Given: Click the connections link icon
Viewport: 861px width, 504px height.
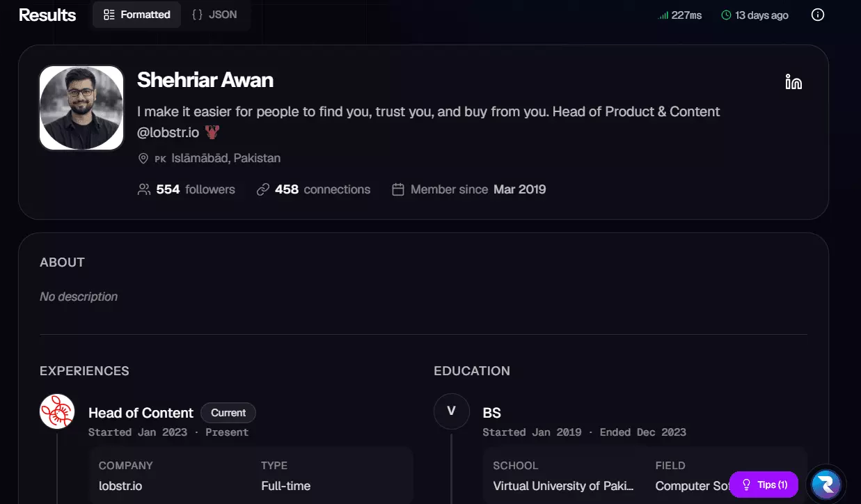Looking at the screenshot, I should tap(262, 189).
